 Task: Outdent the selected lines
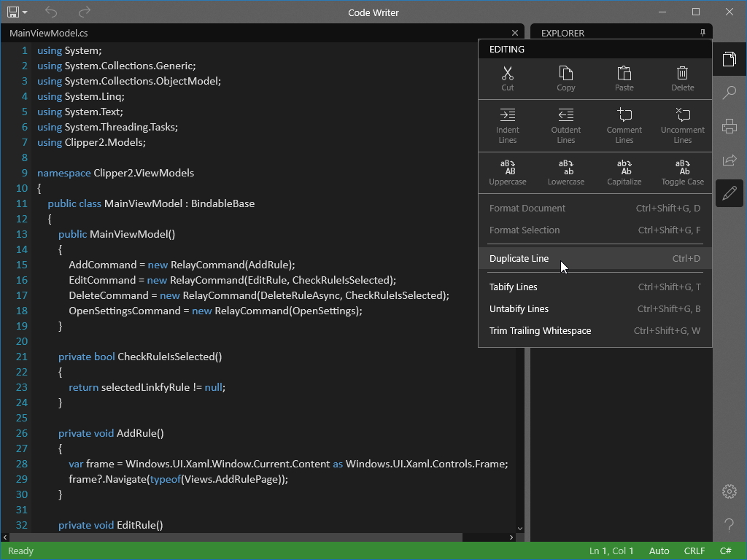click(x=565, y=125)
